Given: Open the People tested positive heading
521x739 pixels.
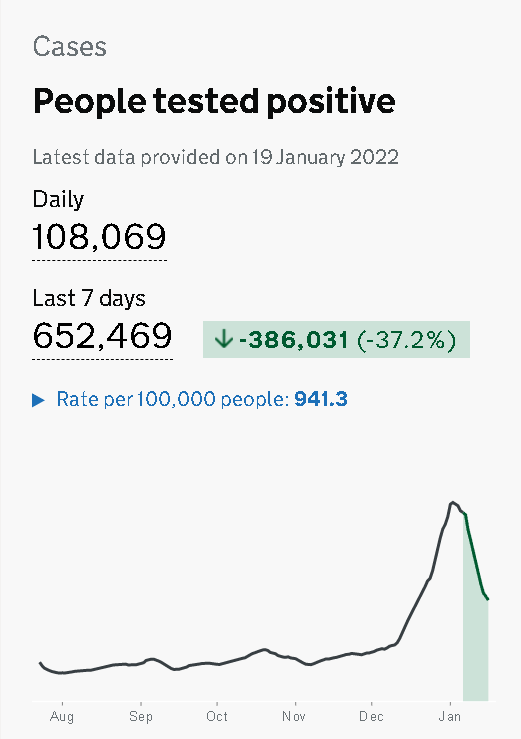Looking at the screenshot, I should click(214, 102).
